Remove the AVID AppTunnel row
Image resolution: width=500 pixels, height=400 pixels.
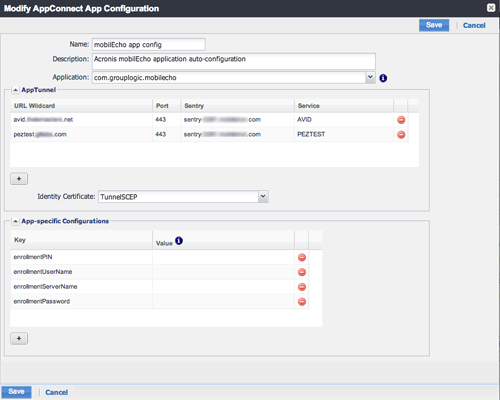click(x=401, y=120)
